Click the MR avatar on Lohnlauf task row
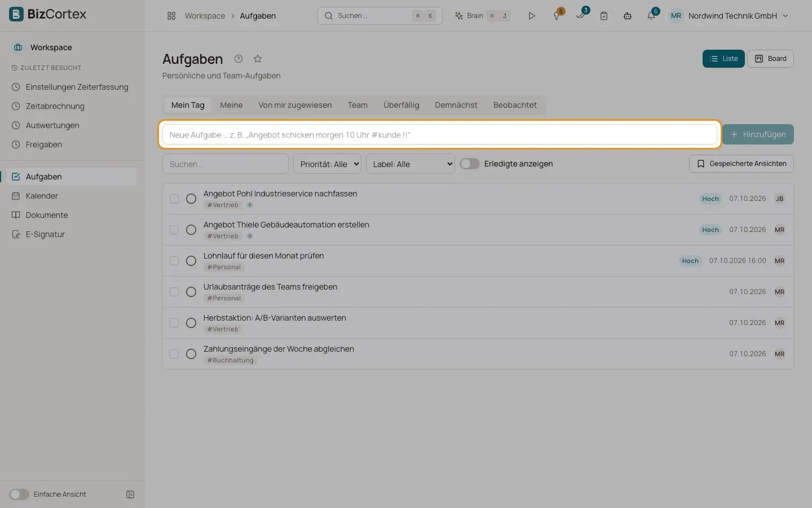 coord(780,261)
